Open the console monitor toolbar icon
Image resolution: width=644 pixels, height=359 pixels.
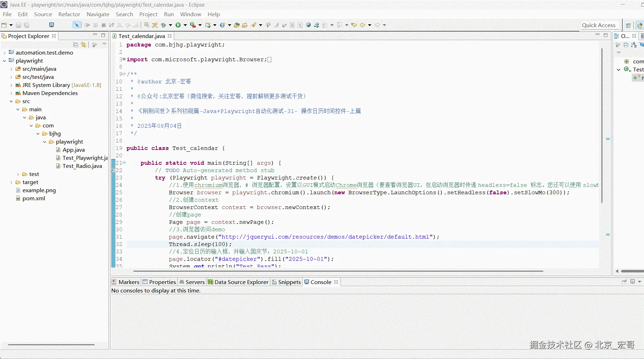coord(52,25)
